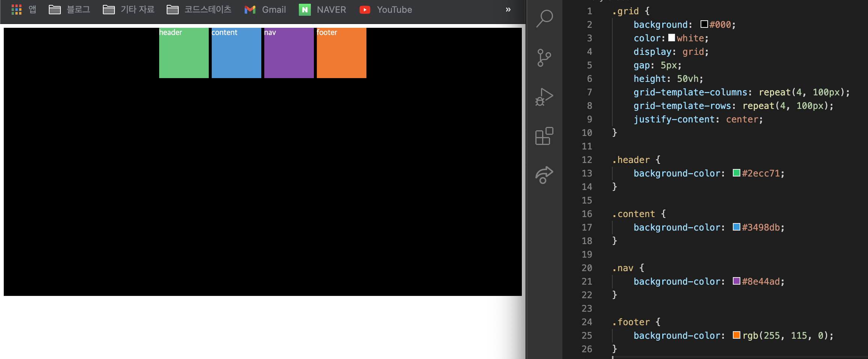
Task: Open color picker for white swatch
Action: point(672,38)
